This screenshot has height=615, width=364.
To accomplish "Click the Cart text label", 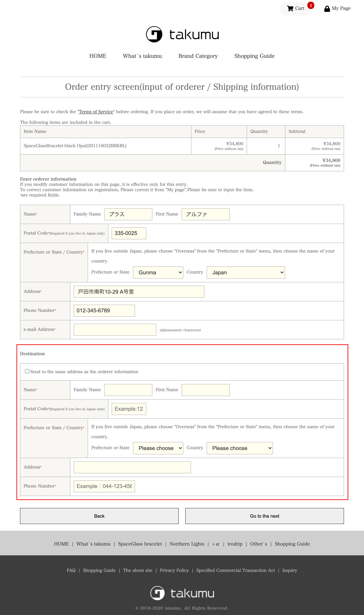I will pos(300,8).
